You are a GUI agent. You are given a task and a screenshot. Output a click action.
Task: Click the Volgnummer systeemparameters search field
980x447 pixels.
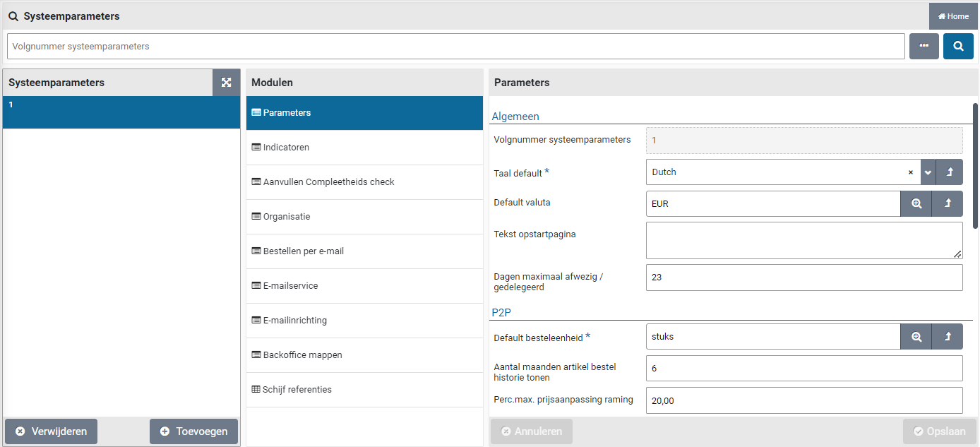click(x=455, y=47)
